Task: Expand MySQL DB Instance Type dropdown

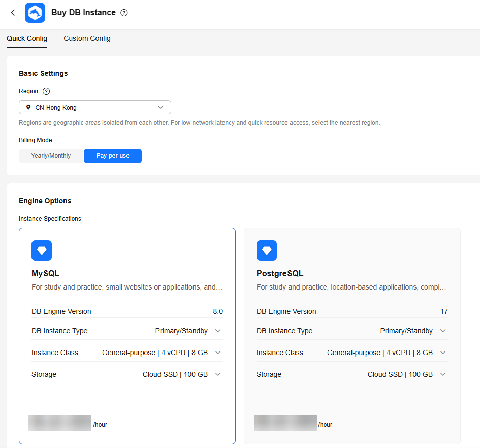Action: tap(218, 331)
